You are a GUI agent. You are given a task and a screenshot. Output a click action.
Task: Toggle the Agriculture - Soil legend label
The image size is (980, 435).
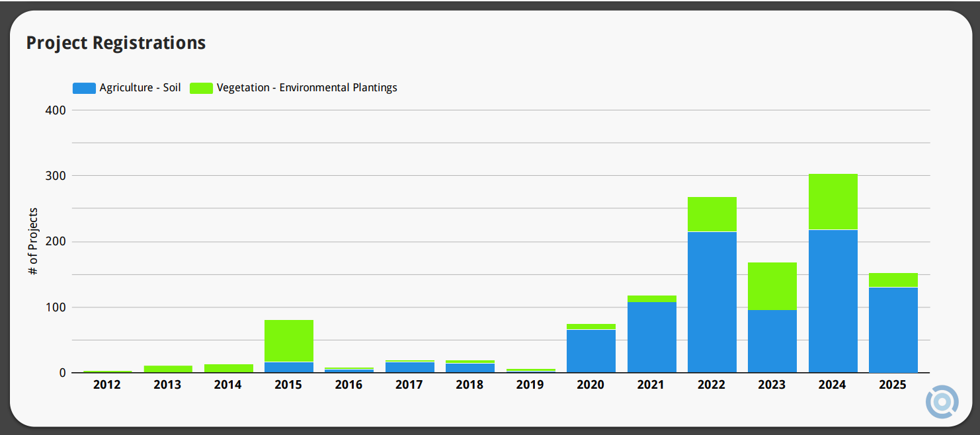point(140,87)
